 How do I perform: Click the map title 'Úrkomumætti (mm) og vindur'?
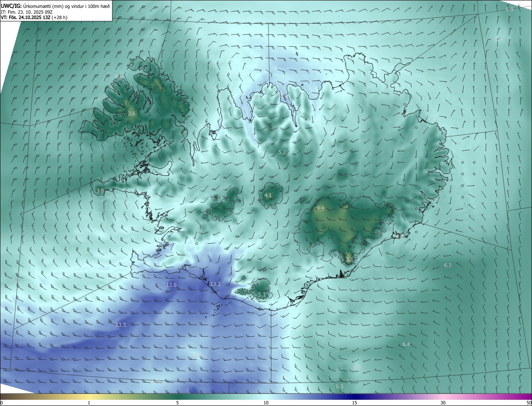pyautogui.click(x=53, y=5)
